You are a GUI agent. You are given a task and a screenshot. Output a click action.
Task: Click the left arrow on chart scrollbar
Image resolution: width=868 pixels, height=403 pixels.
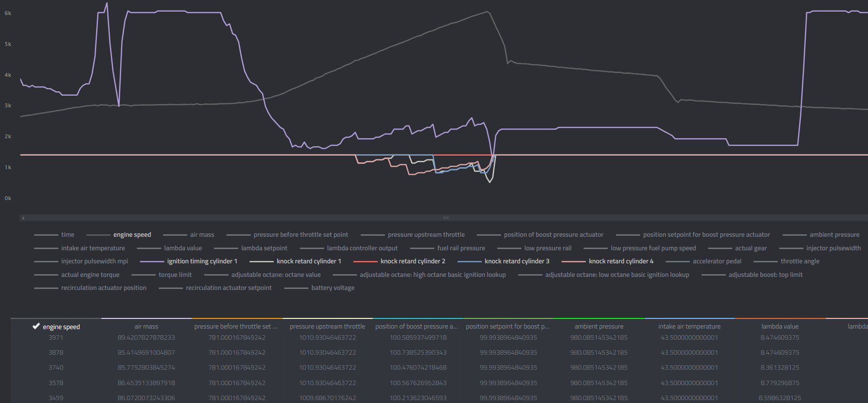click(x=23, y=218)
